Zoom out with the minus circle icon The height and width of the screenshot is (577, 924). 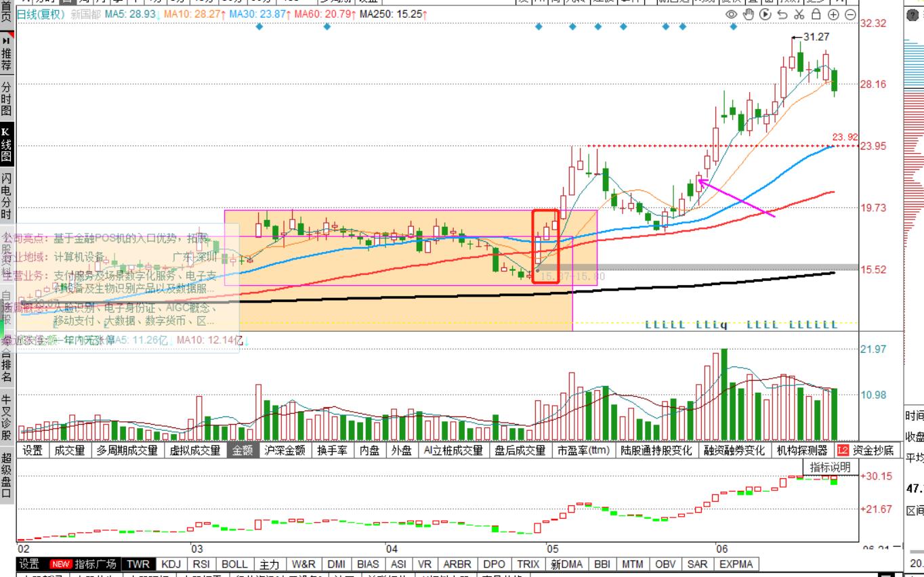pyautogui.click(x=850, y=14)
